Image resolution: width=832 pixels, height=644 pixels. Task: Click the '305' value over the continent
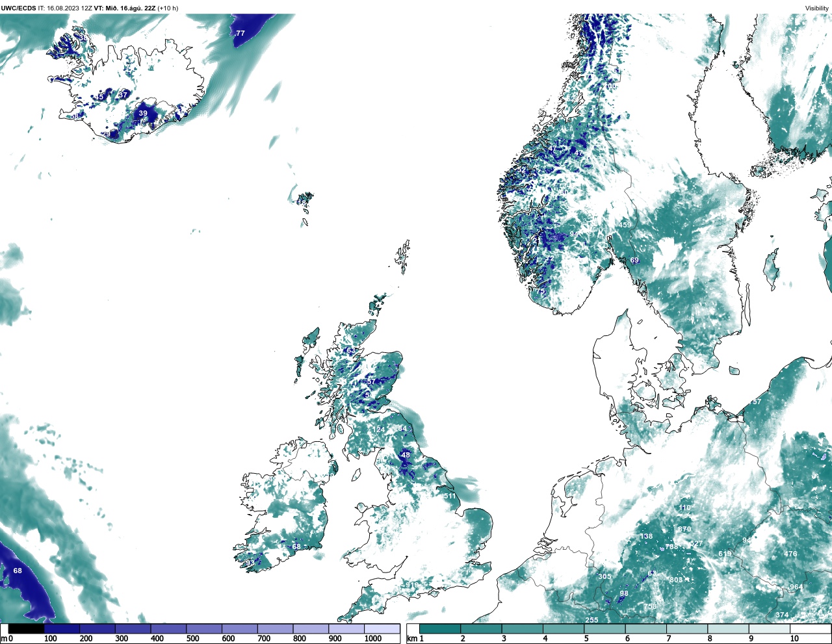(604, 576)
